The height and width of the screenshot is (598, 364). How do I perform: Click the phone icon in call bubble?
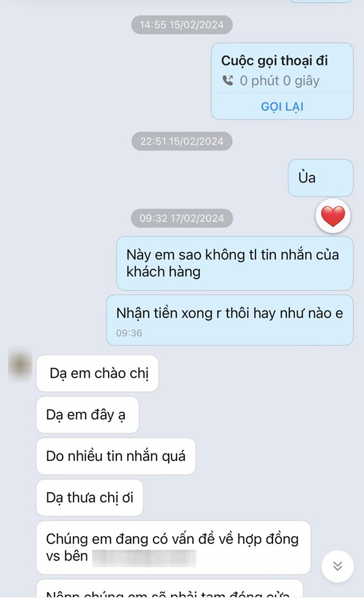tap(228, 81)
